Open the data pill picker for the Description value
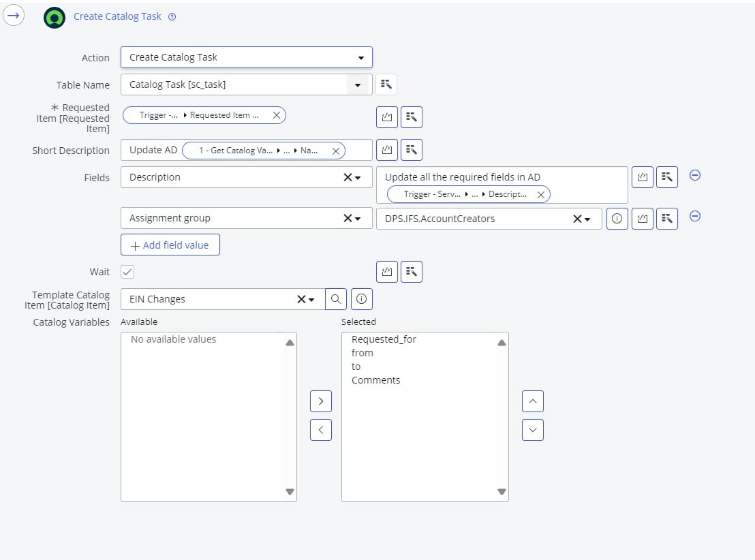Image resolution: width=755 pixels, height=560 pixels. (667, 177)
